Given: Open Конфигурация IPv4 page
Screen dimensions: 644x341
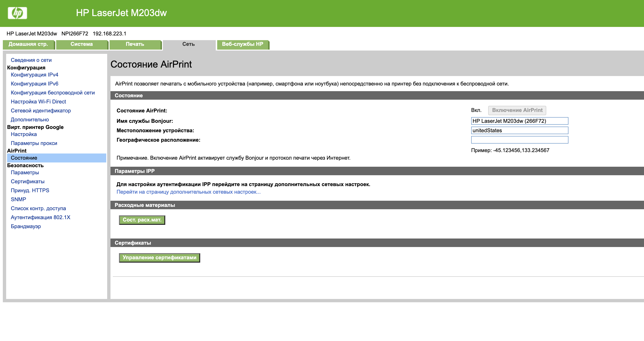Looking at the screenshot, I should point(34,75).
